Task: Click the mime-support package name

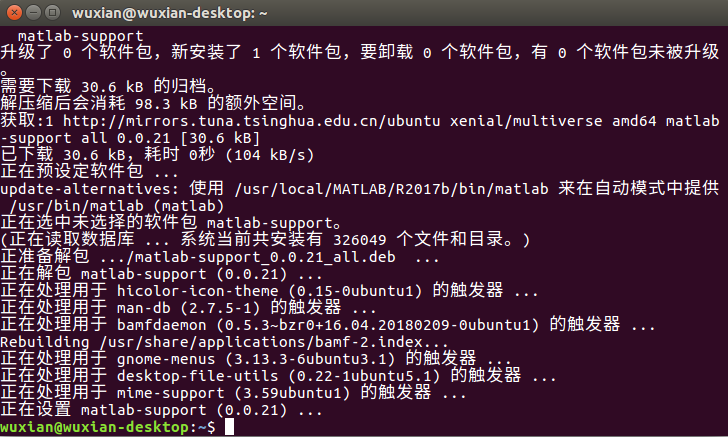Action: point(170,393)
